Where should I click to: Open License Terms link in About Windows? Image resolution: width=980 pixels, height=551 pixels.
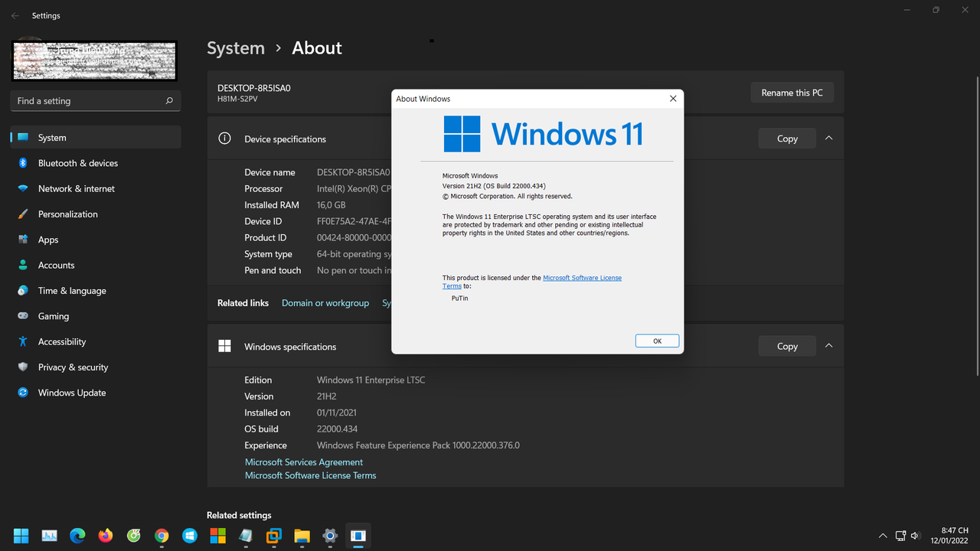582,278
